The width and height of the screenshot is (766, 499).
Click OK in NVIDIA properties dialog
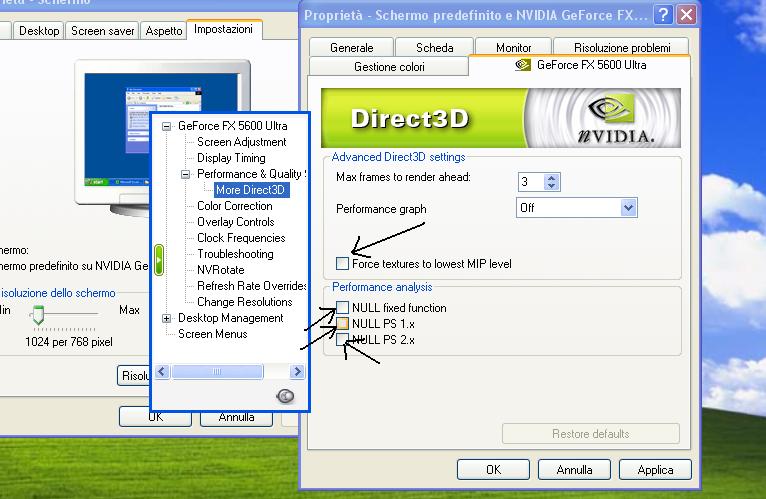tap(493, 470)
